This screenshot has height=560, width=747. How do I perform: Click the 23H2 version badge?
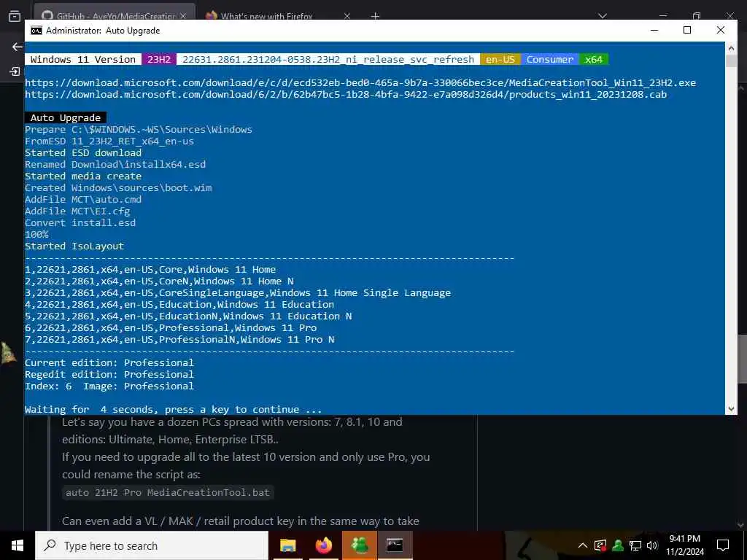point(158,60)
